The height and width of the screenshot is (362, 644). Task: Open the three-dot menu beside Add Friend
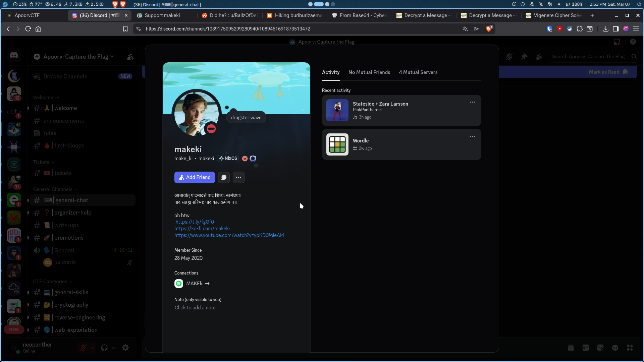click(x=238, y=177)
